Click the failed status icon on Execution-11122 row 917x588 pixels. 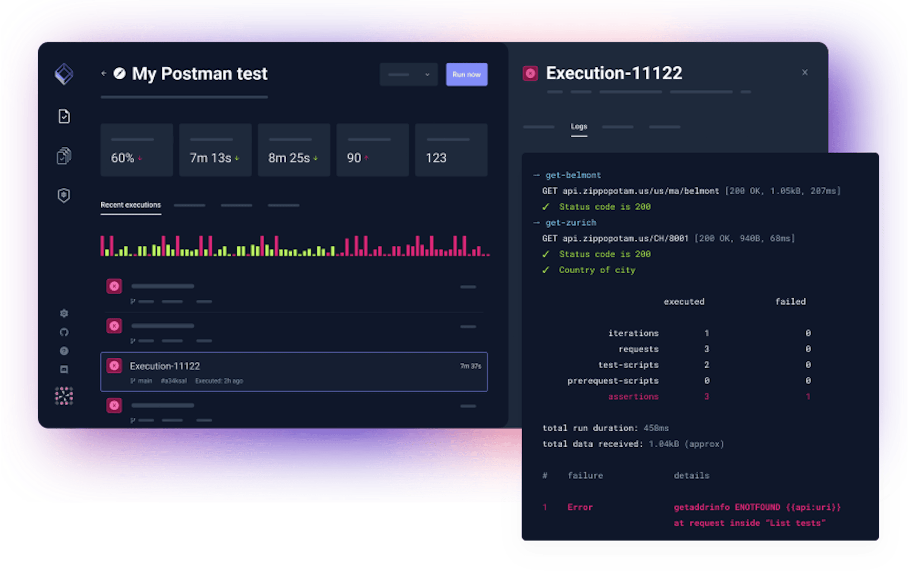(x=114, y=365)
